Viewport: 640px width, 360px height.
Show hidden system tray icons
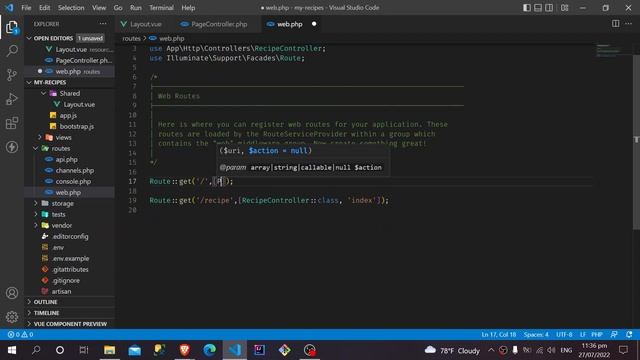pyautogui.click(x=491, y=350)
